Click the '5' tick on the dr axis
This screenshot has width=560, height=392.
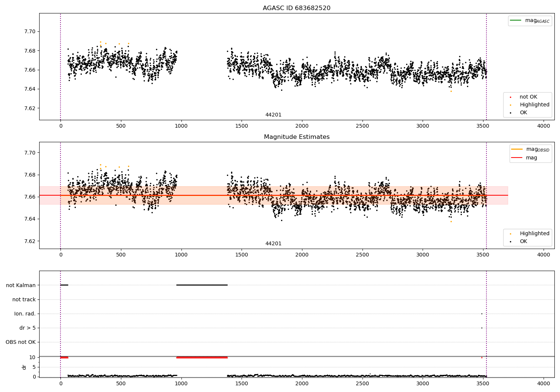34,367
